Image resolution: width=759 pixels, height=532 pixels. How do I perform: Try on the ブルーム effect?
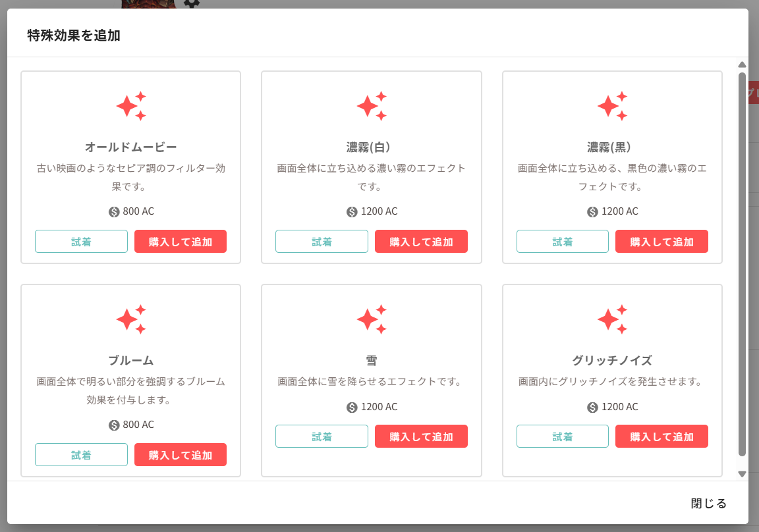click(81, 454)
